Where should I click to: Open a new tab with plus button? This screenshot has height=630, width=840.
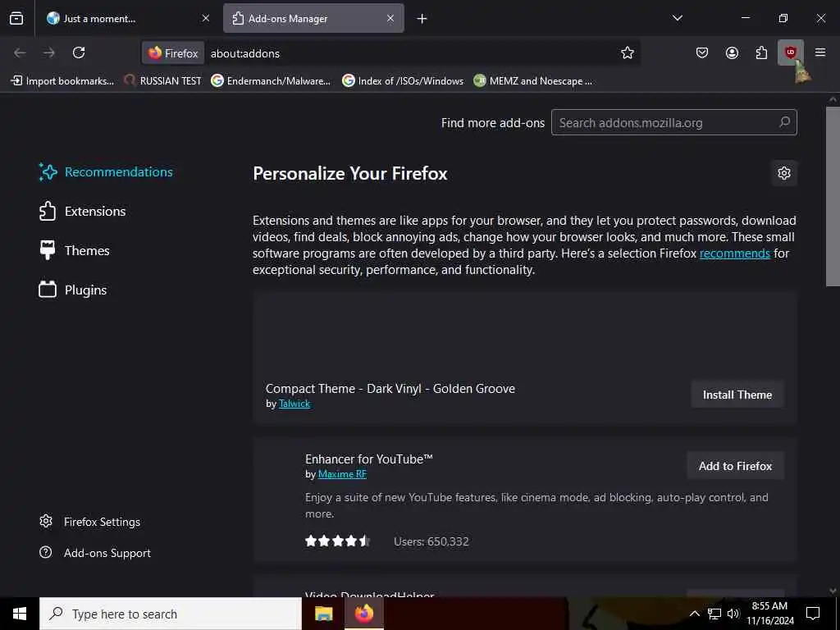point(422,19)
